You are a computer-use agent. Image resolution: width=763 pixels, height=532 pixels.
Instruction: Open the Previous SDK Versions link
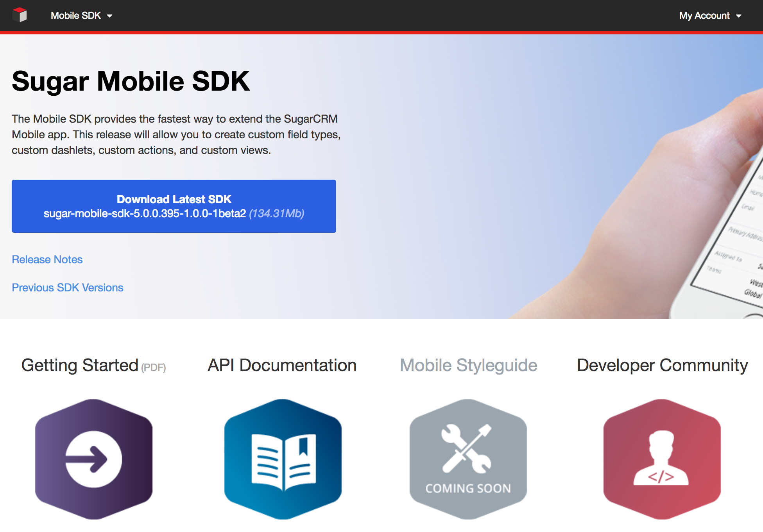coord(68,287)
